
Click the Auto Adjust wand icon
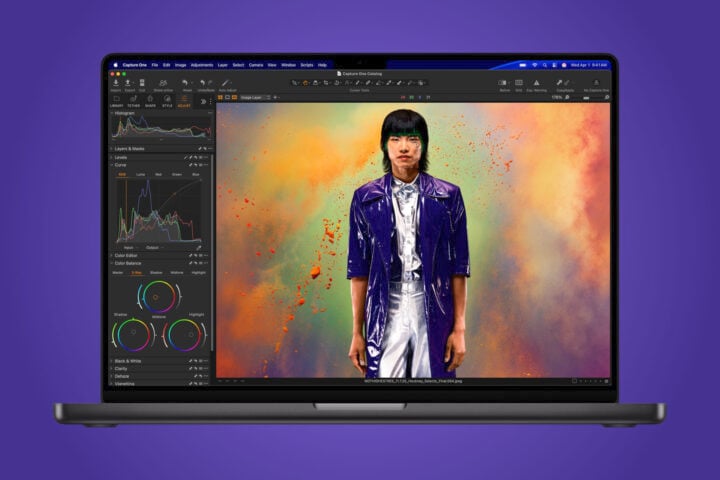[x=225, y=83]
